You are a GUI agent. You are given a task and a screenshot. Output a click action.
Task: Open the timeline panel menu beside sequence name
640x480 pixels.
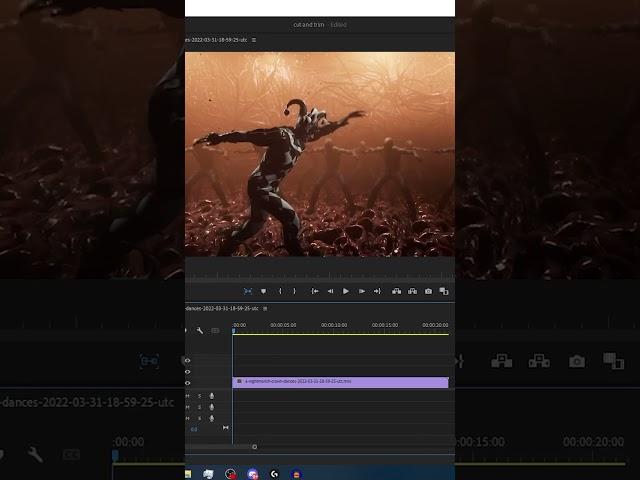point(265,309)
